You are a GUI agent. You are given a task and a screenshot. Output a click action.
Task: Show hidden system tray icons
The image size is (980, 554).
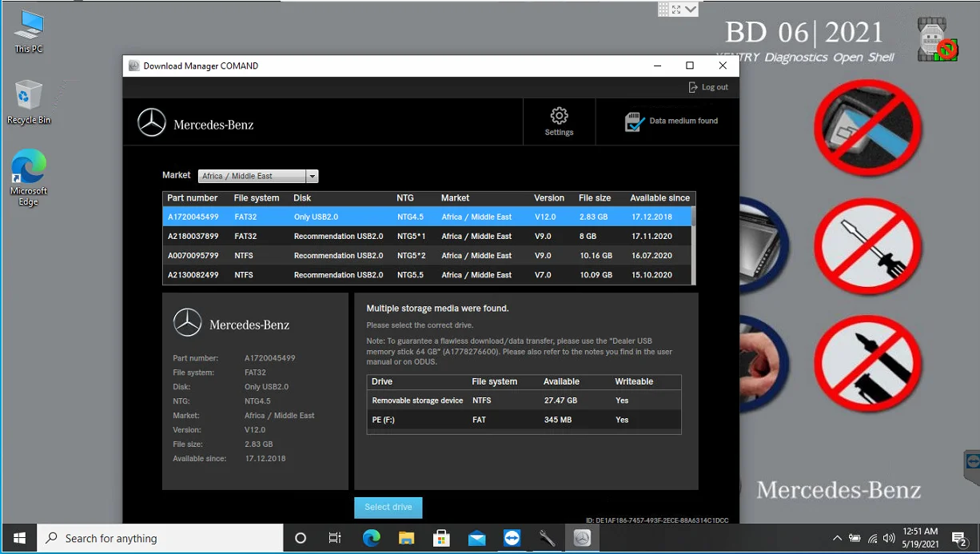pos(837,538)
